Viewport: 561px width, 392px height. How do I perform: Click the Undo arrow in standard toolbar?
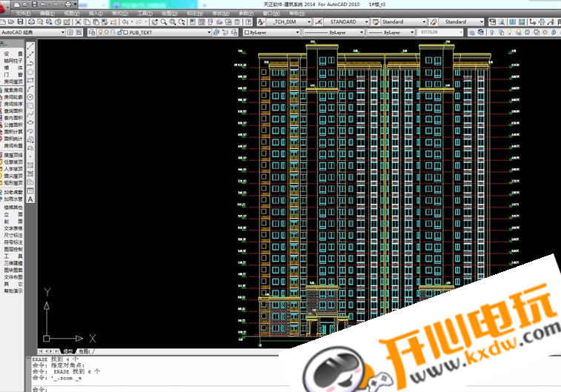(125, 22)
